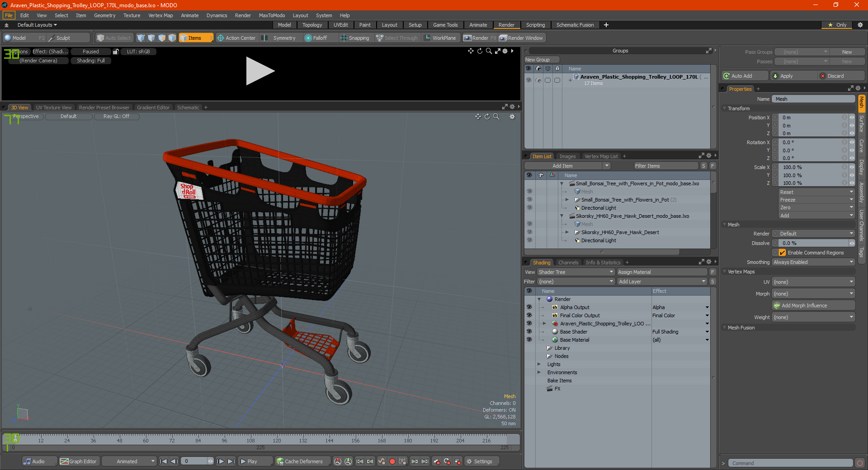Open layout settings gear top right
868x470 pixels.
tap(860, 25)
